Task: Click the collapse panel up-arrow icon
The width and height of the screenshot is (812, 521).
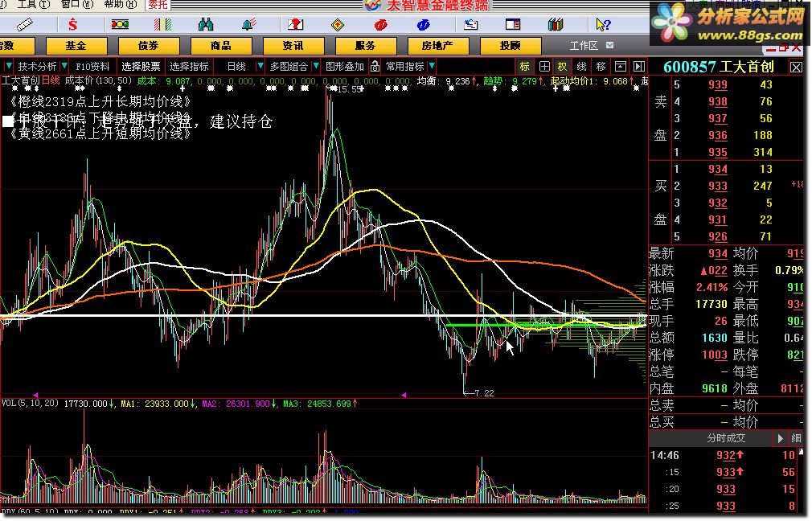Action: point(621,66)
